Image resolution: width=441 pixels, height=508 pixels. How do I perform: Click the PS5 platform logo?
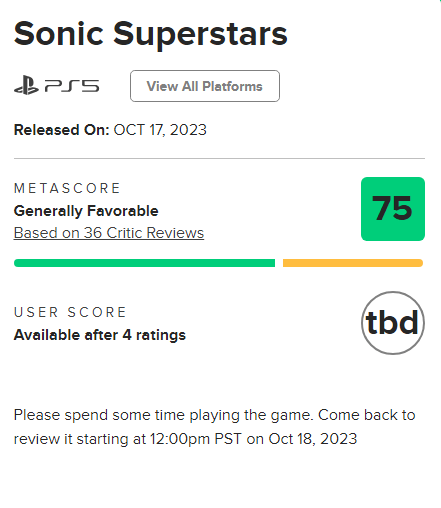[56, 86]
